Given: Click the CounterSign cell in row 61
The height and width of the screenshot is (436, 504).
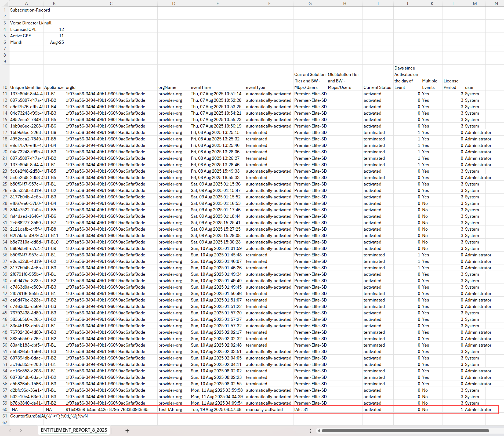Looking at the screenshot, I should 26,416.
